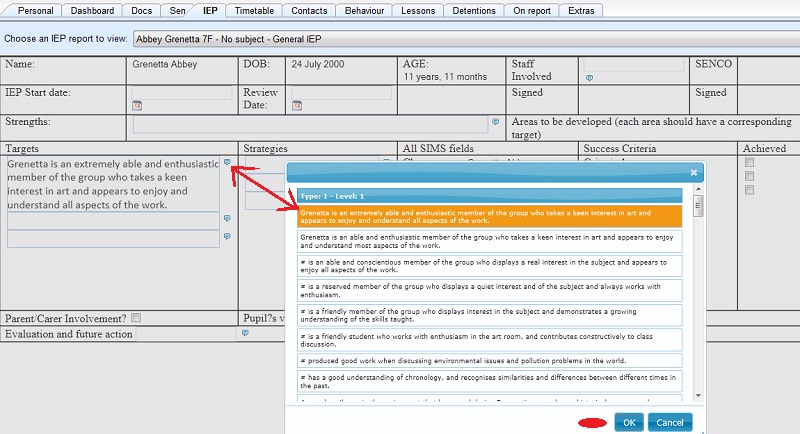
Task: Tick the second Achieved checkbox
Action: click(748, 176)
